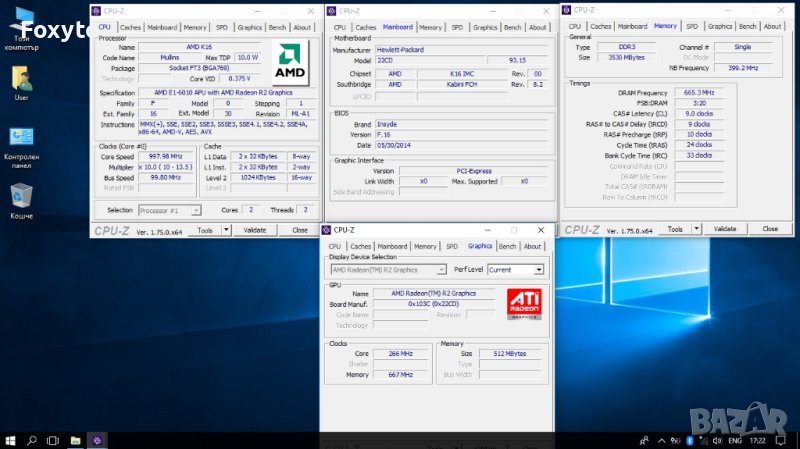Click the taskbar search magnifier icon
Image resolution: width=800 pixels, height=449 pixels.
[31, 440]
